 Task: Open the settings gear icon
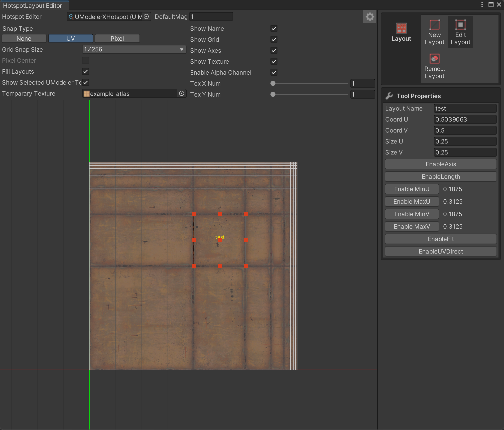pos(370,17)
